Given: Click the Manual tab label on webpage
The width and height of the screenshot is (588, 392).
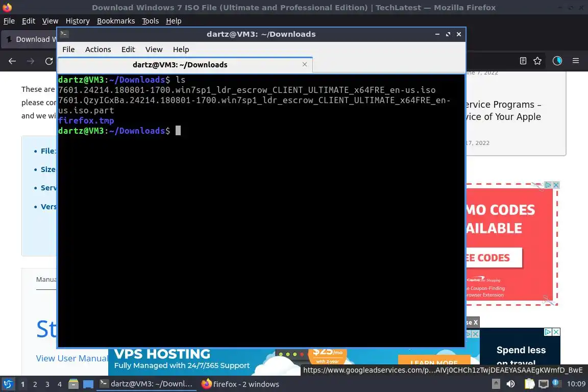Looking at the screenshot, I should [46, 280].
